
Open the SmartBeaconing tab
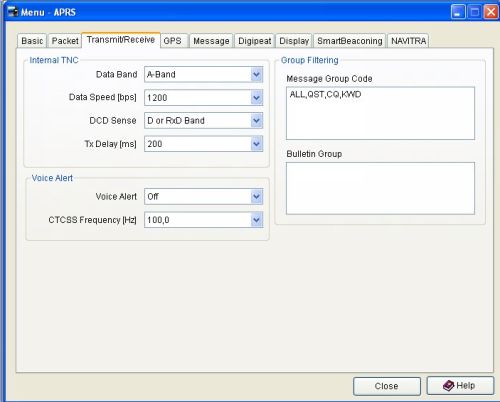pos(350,41)
